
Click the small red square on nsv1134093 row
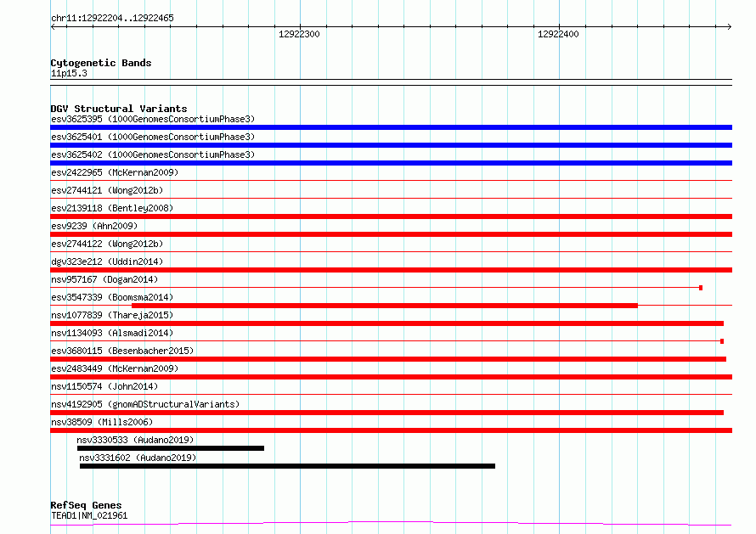(722, 341)
